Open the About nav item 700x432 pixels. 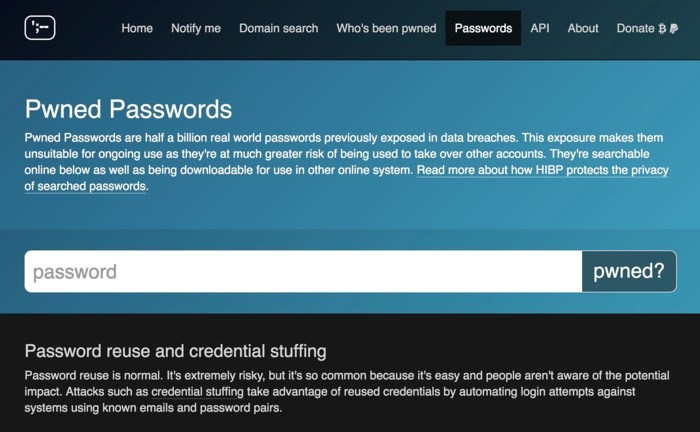click(583, 28)
